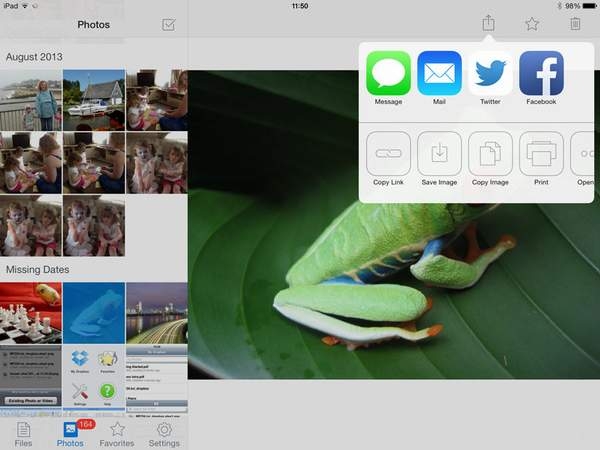This screenshot has width=600, height=450.
Task: Switch to the Files tab
Action: pyautogui.click(x=23, y=435)
